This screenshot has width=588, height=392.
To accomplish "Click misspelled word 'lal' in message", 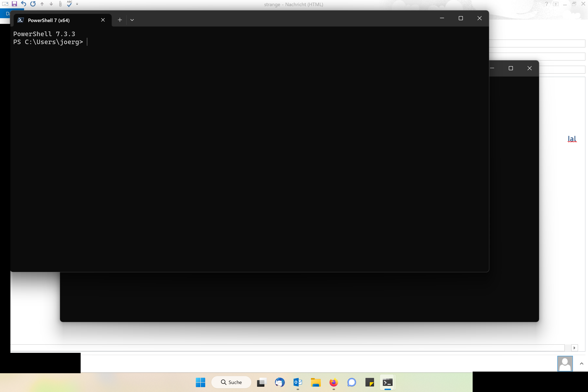I will 572,139.
